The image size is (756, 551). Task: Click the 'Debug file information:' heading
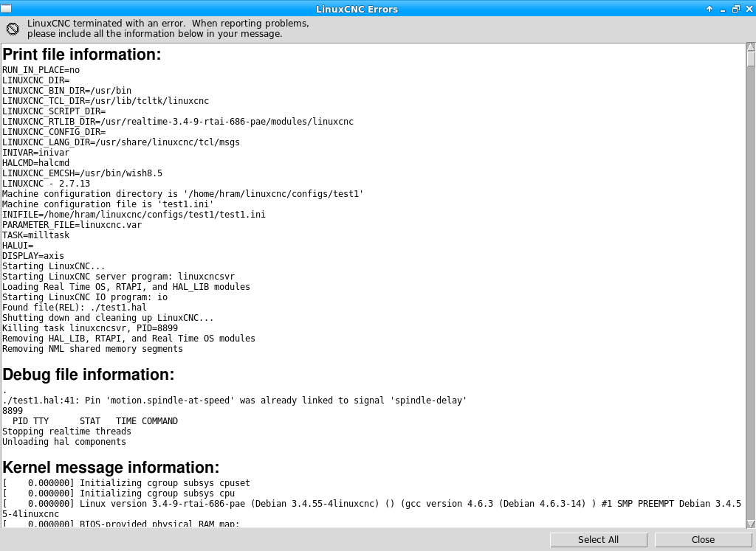89,374
